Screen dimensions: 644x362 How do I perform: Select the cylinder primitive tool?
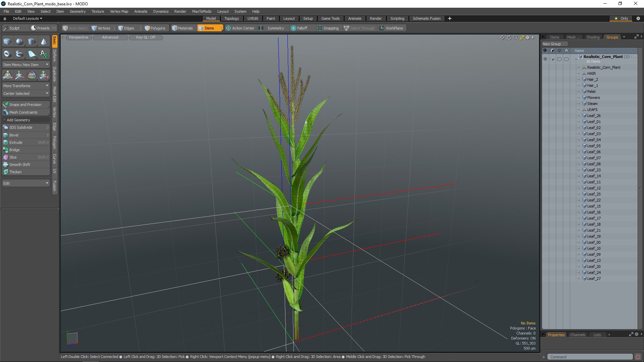(32, 42)
